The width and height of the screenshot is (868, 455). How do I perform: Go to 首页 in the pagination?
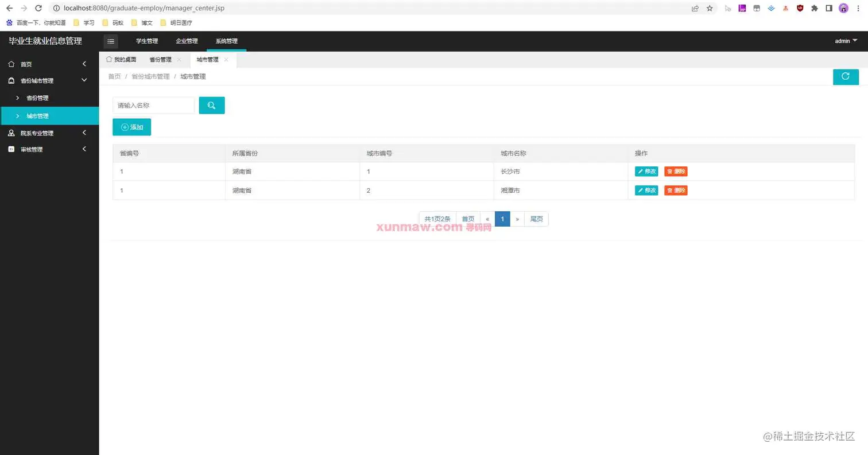(x=468, y=219)
